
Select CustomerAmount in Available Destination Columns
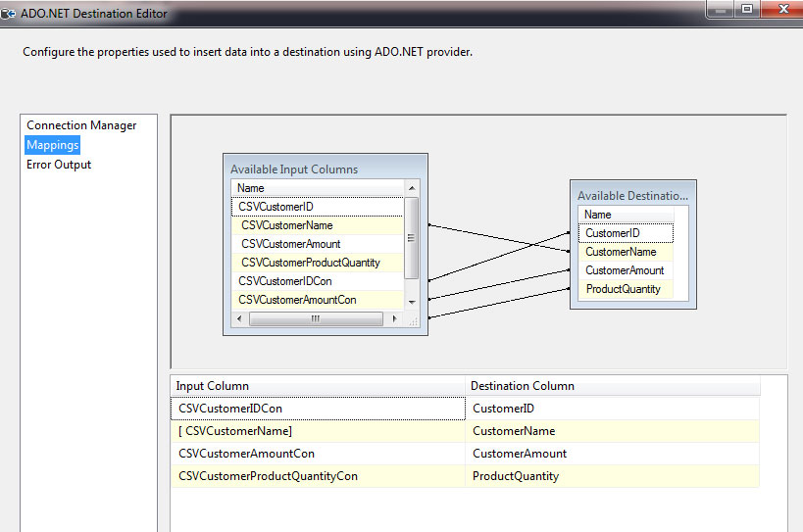(x=626, y=270)
